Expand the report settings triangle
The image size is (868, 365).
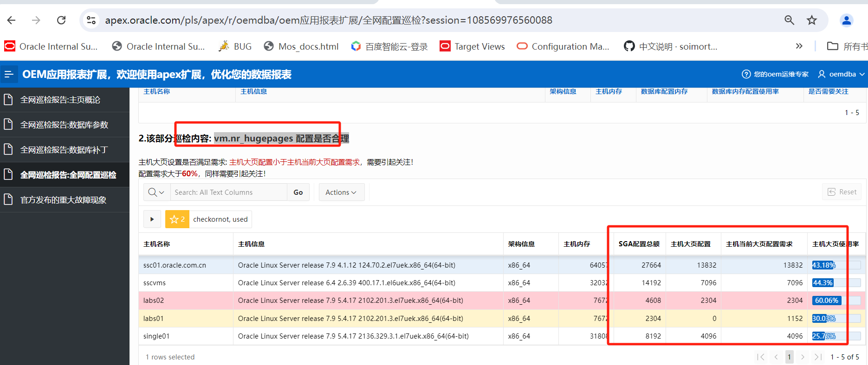(152, 219)
